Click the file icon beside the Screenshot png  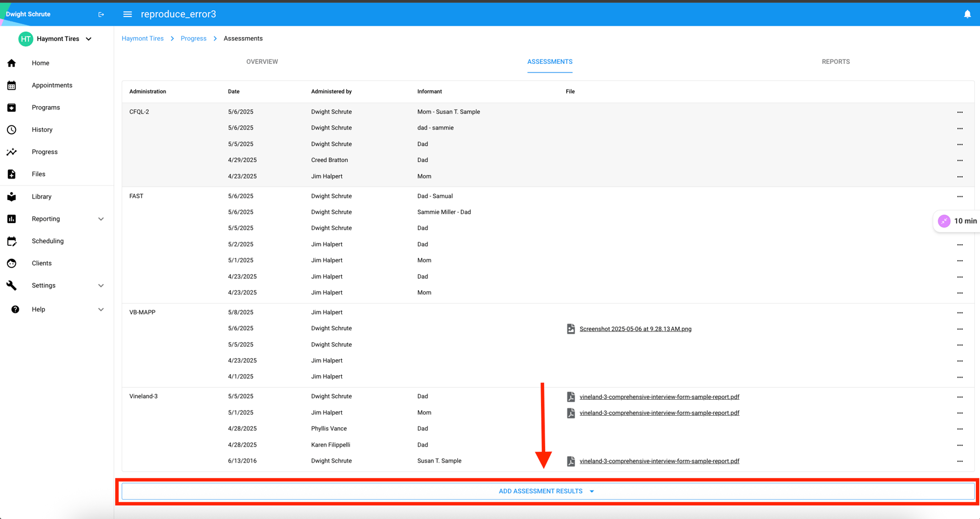click(570, 329)
